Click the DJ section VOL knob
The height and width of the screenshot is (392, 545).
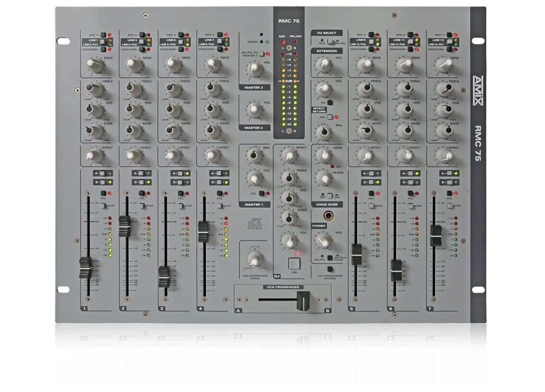click(x=289, y=240)
